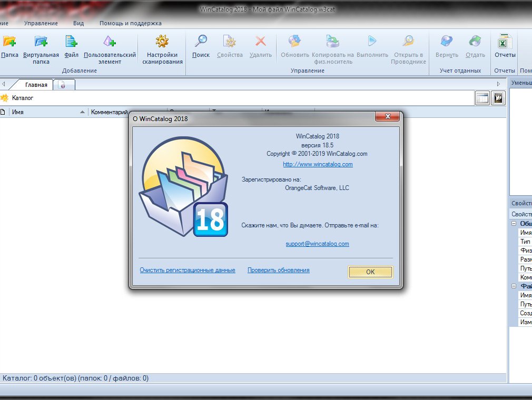Image resolution: width=532 pixels, height=400 pixels.
Task: Open Помощь и поддержка ribbon tab
Action: pos(130,23)
